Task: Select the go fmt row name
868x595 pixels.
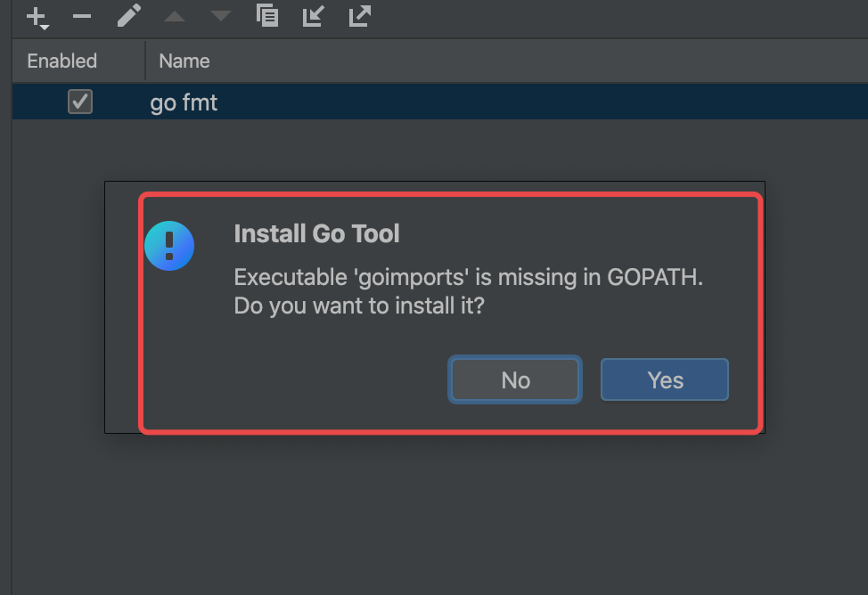Action: tap(184, 103)
